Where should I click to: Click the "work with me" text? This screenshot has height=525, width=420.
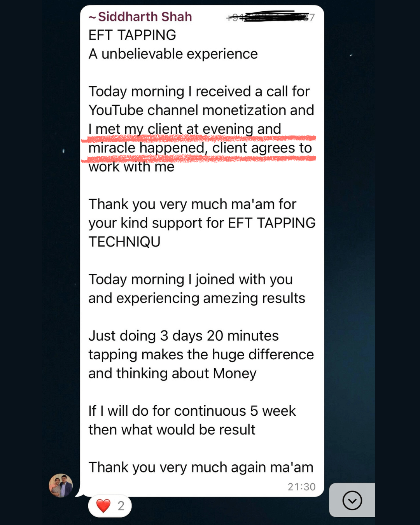coord(131,166)
